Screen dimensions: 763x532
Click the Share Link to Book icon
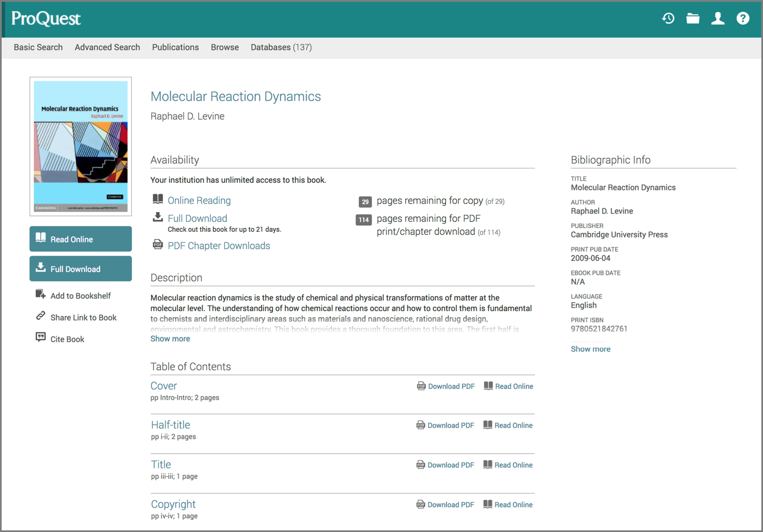click(40, 317)
